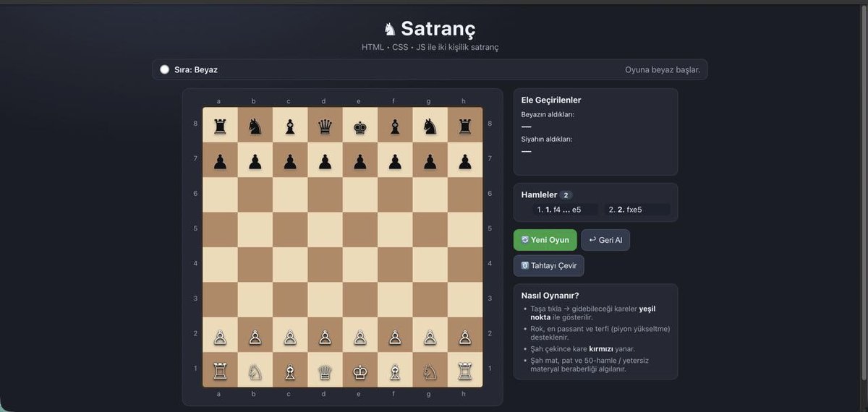This screenshot has width=868, height=412.
Task: Select the white bishop on f1
Action: (x=395, y=372)
